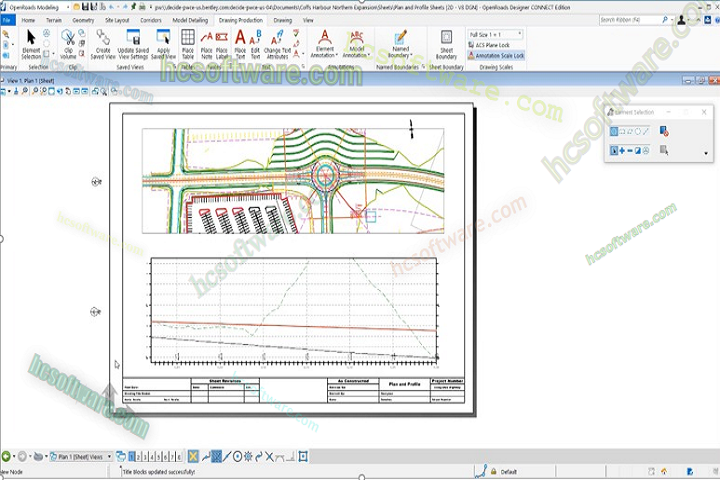Toggle the AccuSnap hatched icon
The height and width of the screenshot is (480, 720).
point(216,457)
